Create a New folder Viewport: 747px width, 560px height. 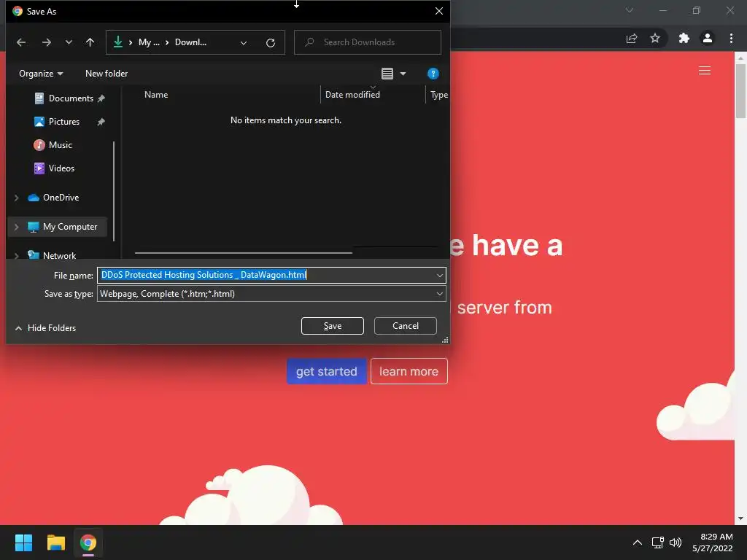click(x=107, y=74)
